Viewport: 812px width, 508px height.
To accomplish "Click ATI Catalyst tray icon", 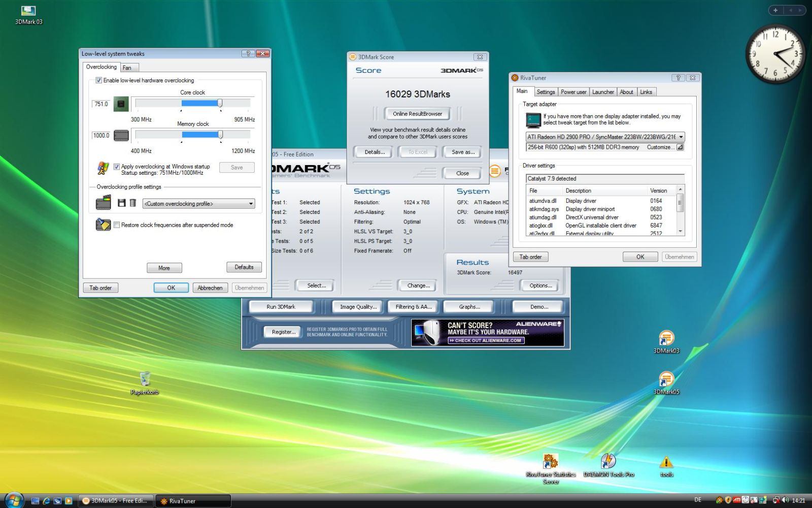I will 737,500.
